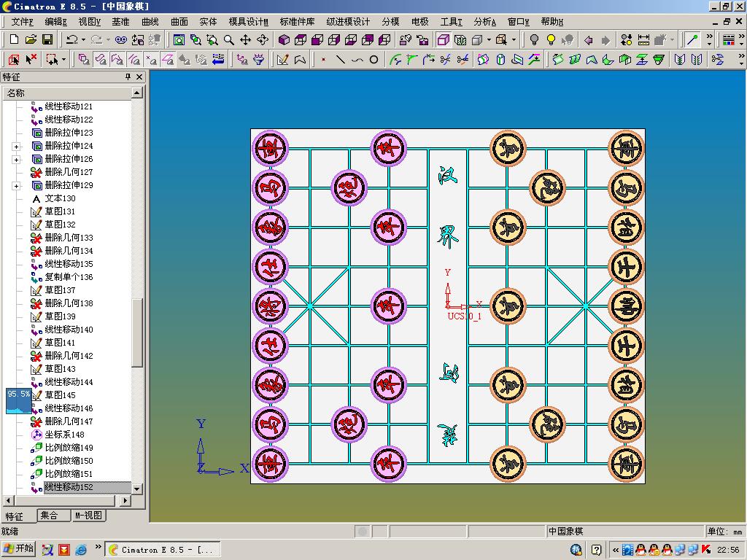747x560 pixels.
Task: Open the Undo history dropdown arrow
Action: [83, 39]
